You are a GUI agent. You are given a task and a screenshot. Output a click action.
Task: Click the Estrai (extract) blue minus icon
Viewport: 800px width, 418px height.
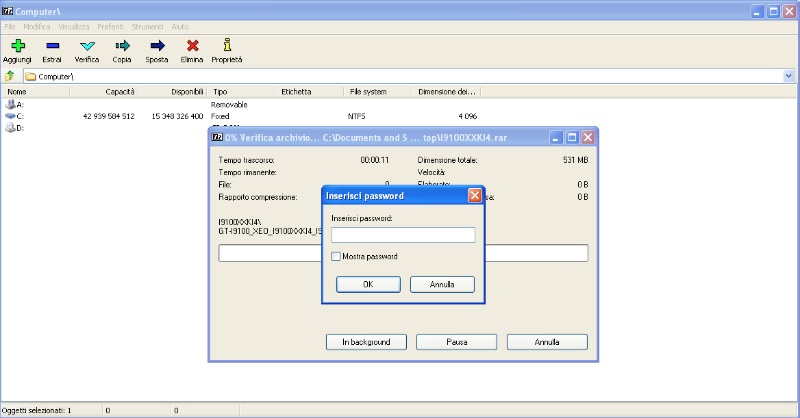click(52, 46)
